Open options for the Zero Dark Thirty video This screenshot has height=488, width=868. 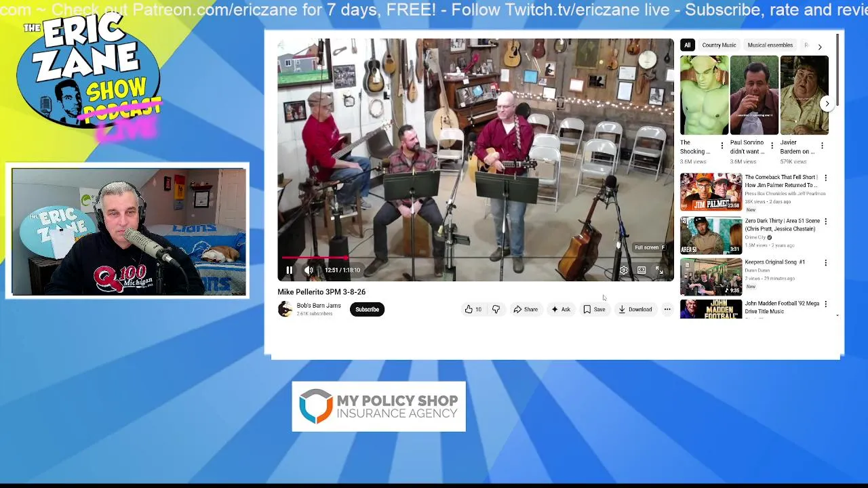[x=825, y=222]
